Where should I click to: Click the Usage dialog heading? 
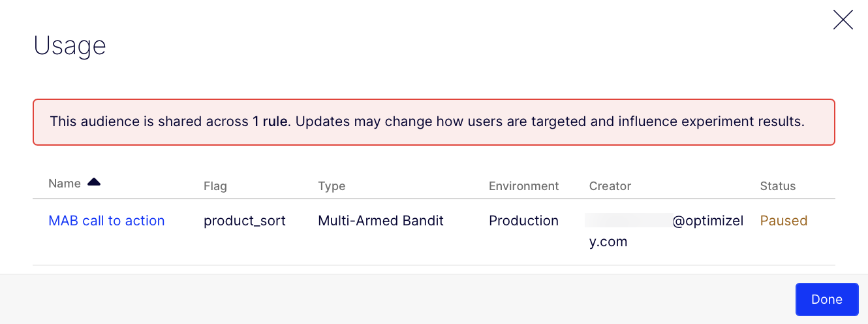pyautogui.click(x=70, y=46)
